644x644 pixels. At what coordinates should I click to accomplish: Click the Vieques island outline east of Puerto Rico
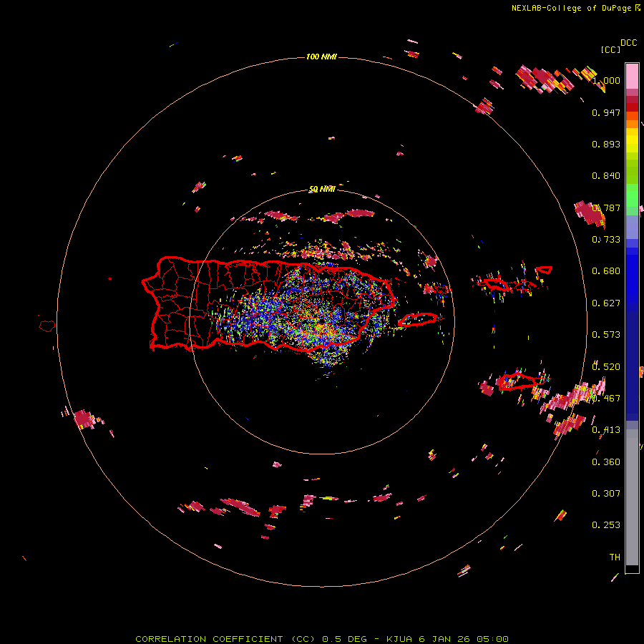click(x=418, y=319)
